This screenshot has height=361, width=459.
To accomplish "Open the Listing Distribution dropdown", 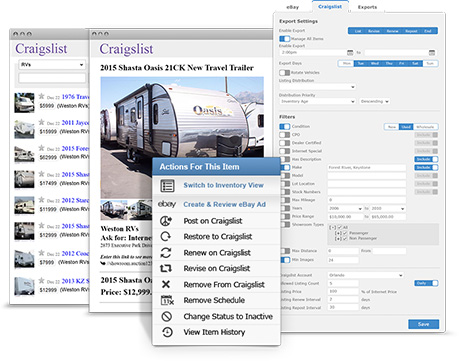I will point(317,87).
